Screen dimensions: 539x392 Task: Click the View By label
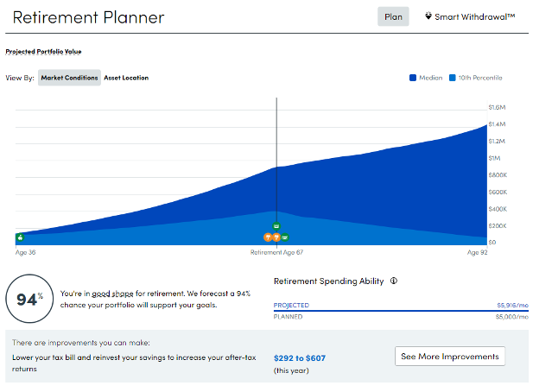pos(20,78)
